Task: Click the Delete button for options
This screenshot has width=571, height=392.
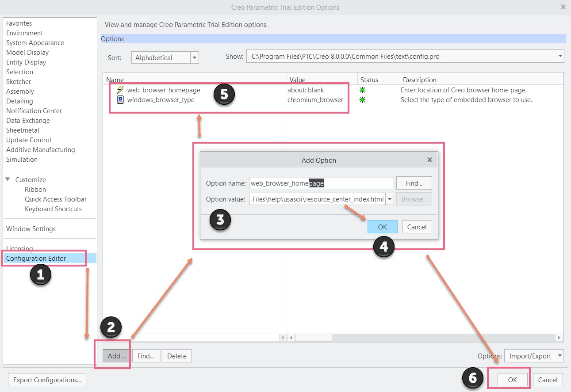Action: click(176, 355)
